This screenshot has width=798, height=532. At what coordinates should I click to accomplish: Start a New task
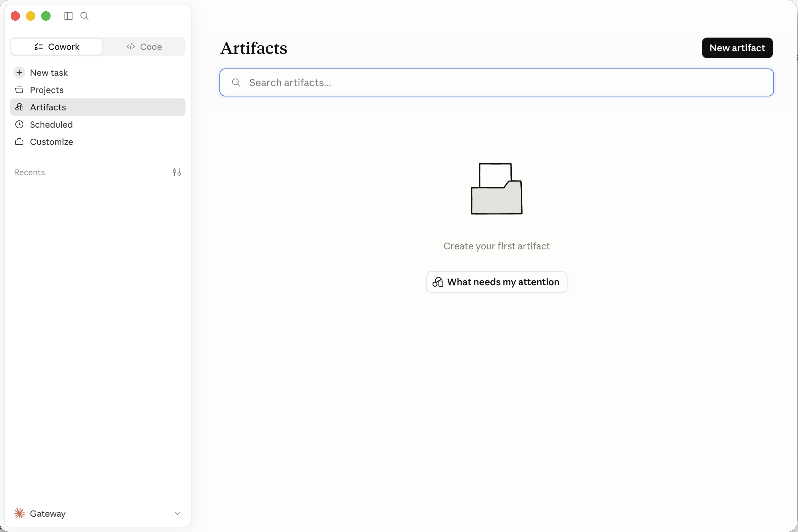point(98,72)
